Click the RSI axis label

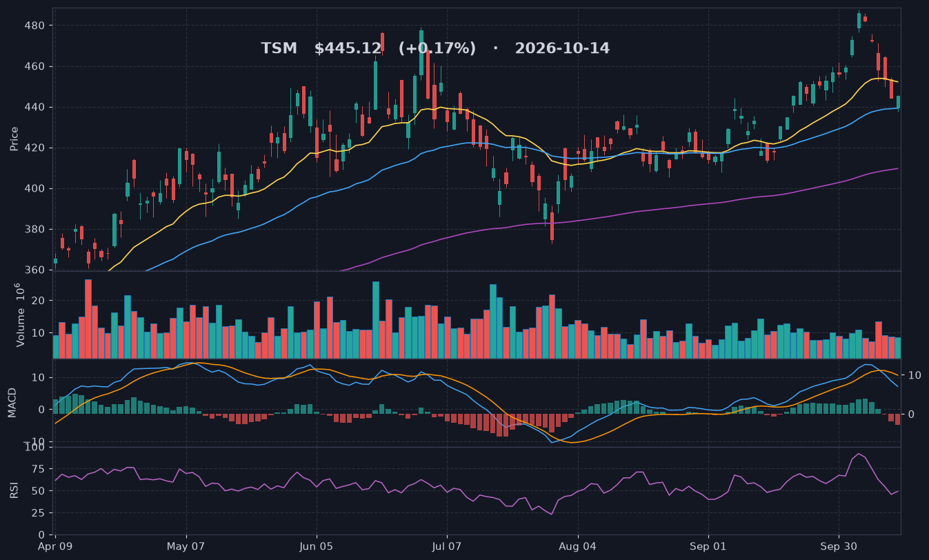click(x=14, y=491)
